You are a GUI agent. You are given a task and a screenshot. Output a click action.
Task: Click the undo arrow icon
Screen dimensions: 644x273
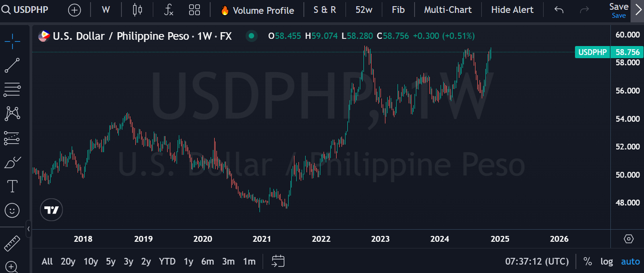[x=559, y=10]
